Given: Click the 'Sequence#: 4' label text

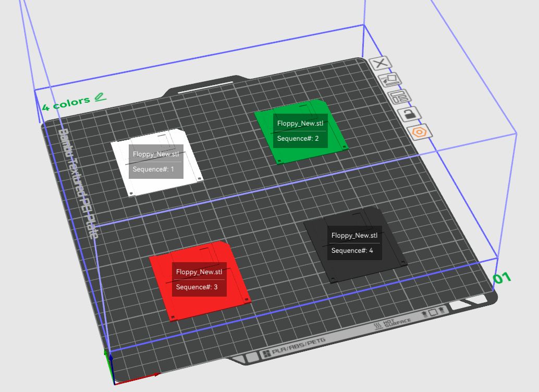Looking at the screenshot, I should [352, 251].
